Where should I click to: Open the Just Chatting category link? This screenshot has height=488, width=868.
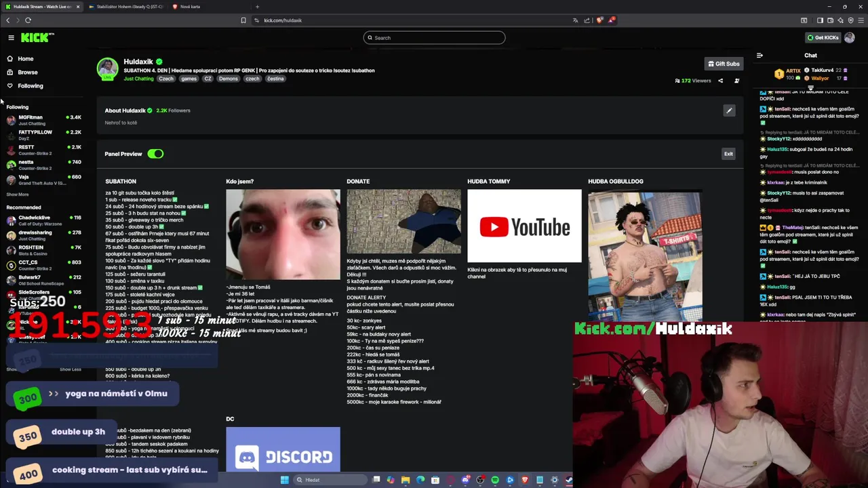pos(138,79)
